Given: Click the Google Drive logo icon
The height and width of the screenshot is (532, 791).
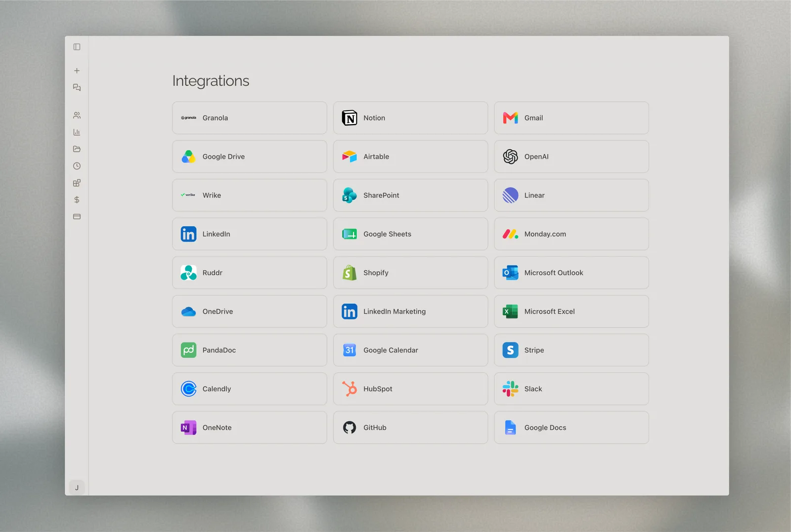Looking at the screenshot, I should coord(188,157).
